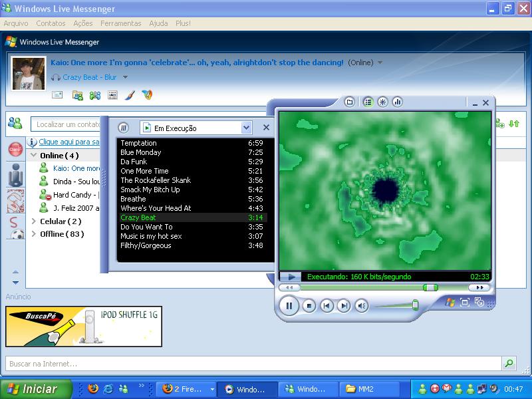This screenshot has width=532, height=399.
Task: Click the add-a-contact icon with plus sign
Action: [500, 124]
